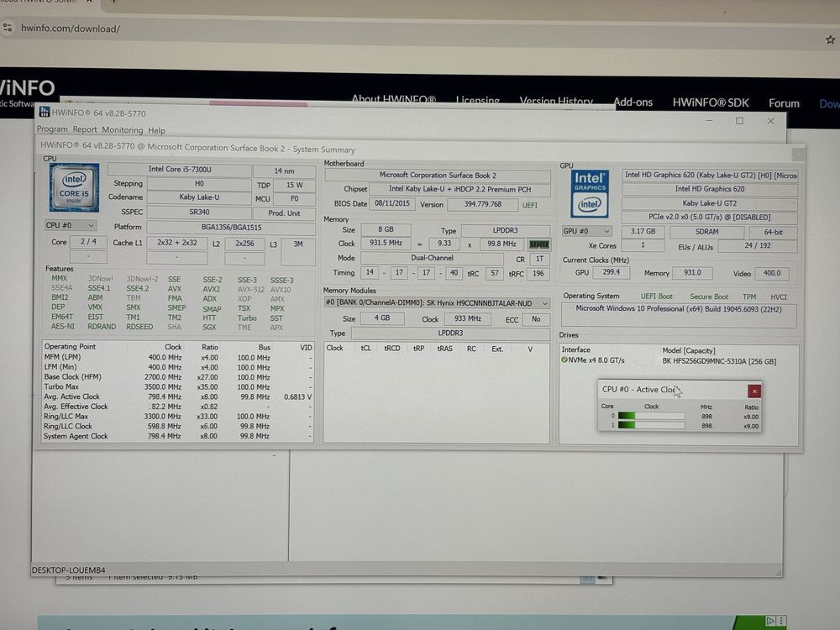
Task: Click the green NVMe drive status icon
Action: coord(564,360)
